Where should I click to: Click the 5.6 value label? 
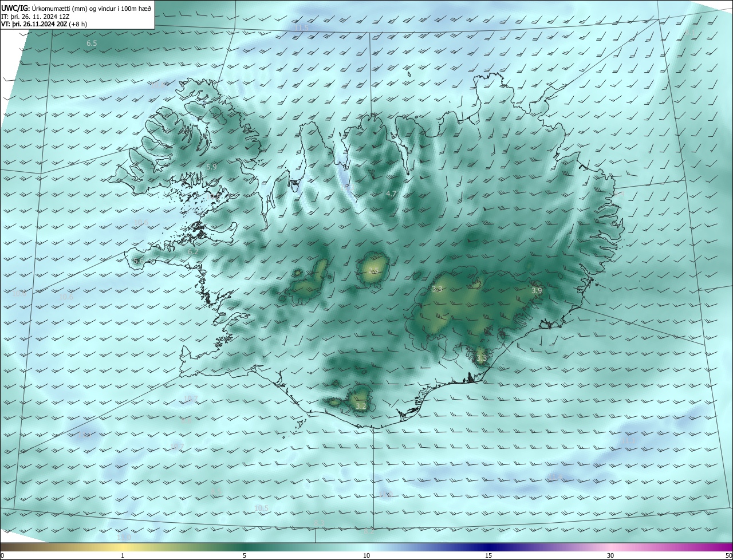(x=138, y=261)
